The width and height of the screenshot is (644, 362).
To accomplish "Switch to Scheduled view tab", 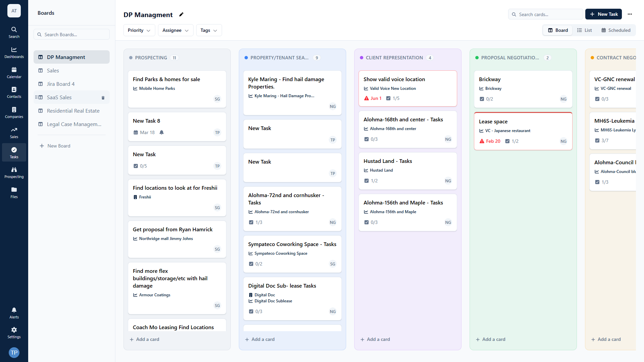I will tap(616, 30).
